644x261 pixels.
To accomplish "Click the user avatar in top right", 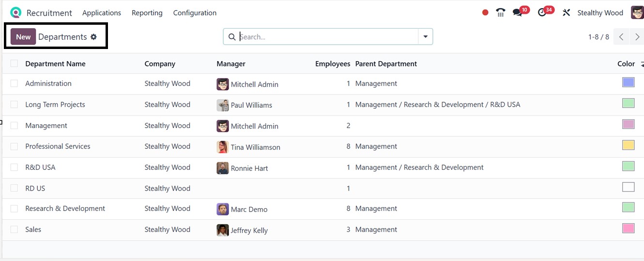I will point(637,13).
